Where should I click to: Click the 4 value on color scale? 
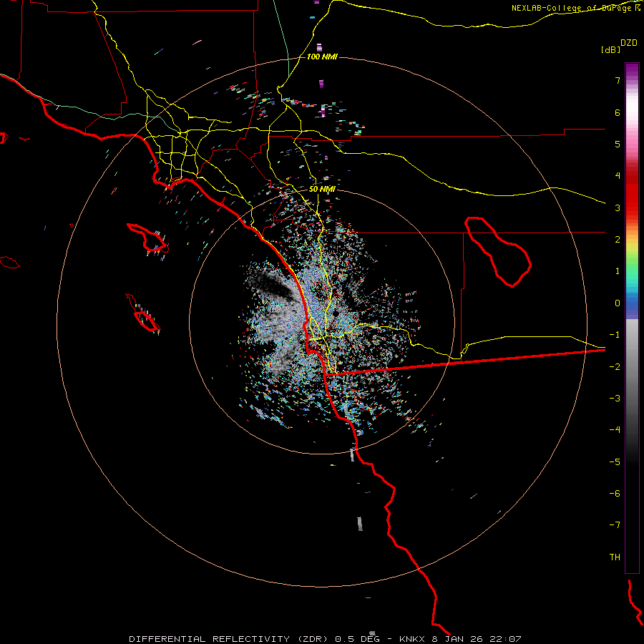(618, 176)
